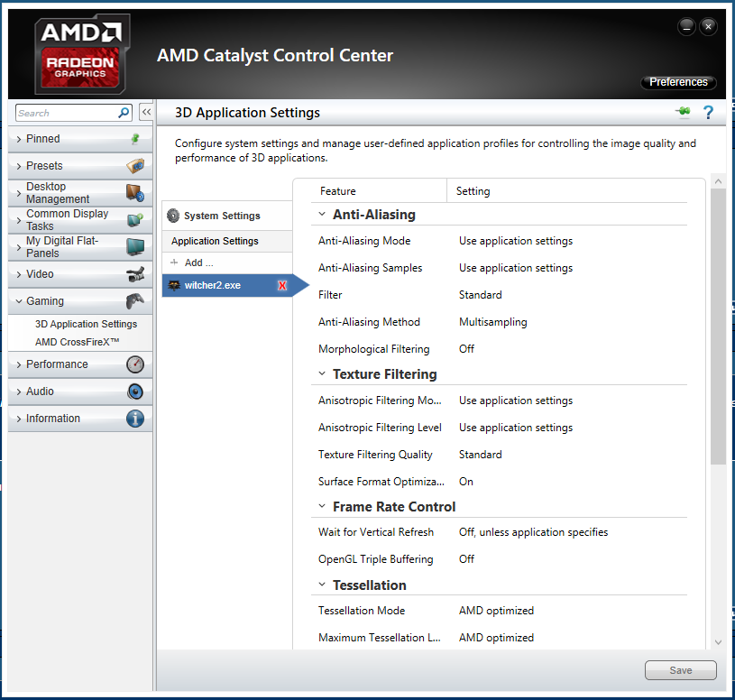Image resolution: width=735 pixels, height=700 pixels.
Task: Collapse the Frame Rate Control group
Action: coord(322,506)
